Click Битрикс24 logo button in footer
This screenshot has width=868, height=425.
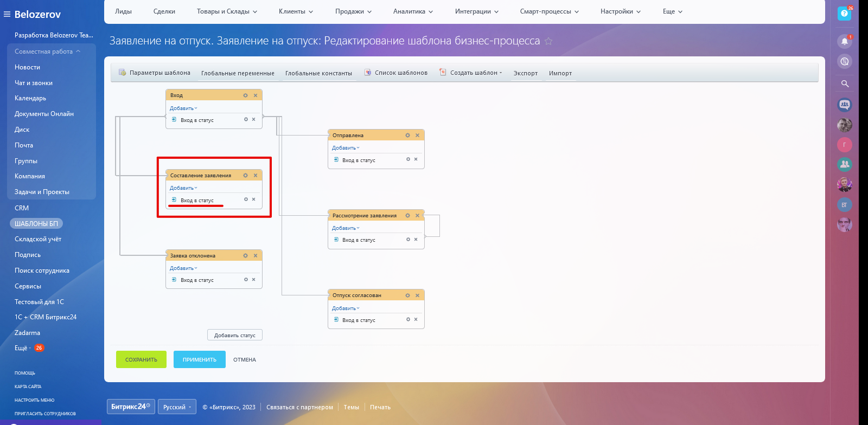[x=131, y=407]
